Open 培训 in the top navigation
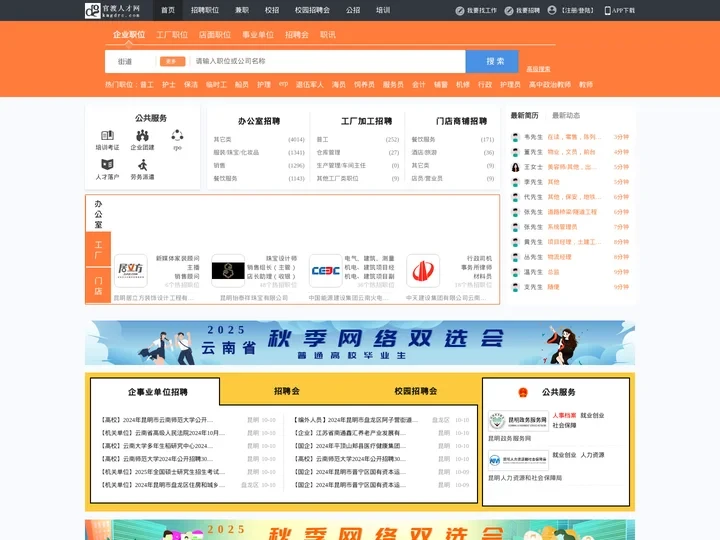Viewport: 720px width, 540px height. click(x=383, y=10)
